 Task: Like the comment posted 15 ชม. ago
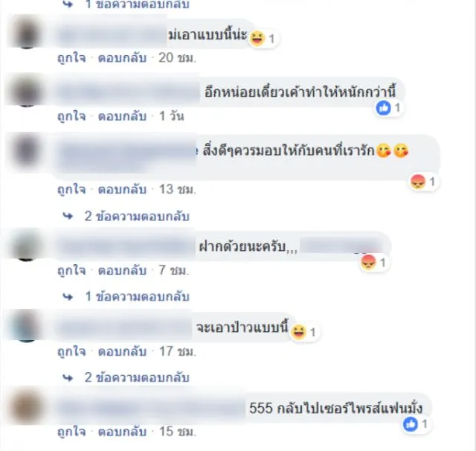[71, 432]
